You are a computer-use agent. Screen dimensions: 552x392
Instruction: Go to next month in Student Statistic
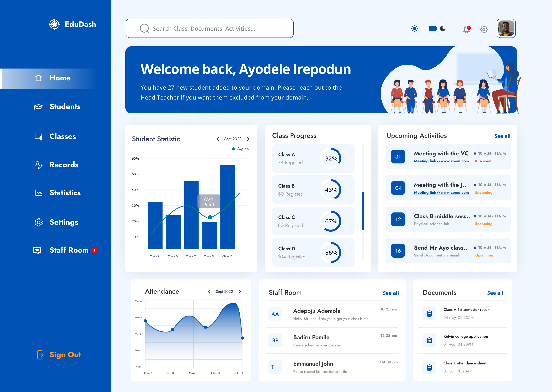[248, 139]
